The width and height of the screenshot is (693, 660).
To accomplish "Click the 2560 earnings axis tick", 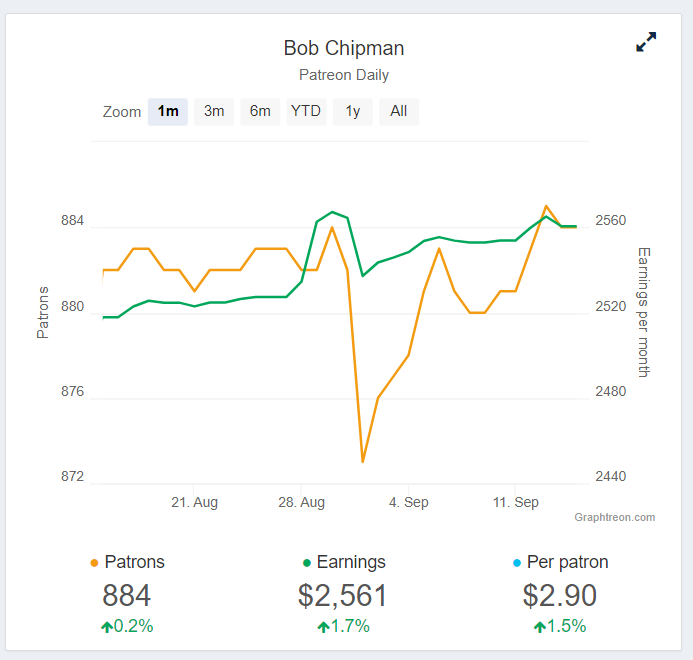I will (x=611, y=220).
